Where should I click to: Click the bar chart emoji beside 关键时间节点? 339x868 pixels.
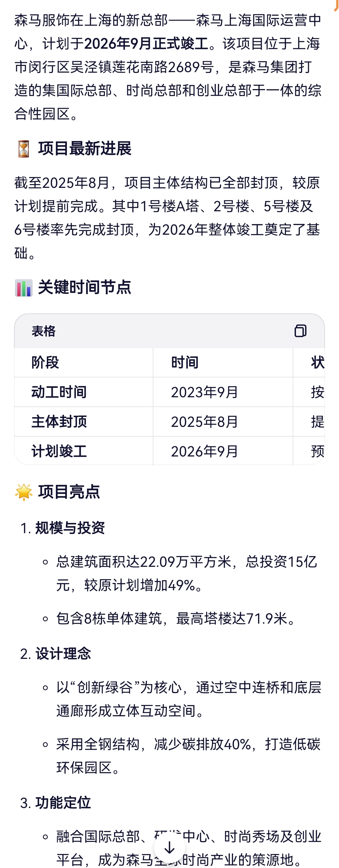pyautogui.click(x=24, y=287)
